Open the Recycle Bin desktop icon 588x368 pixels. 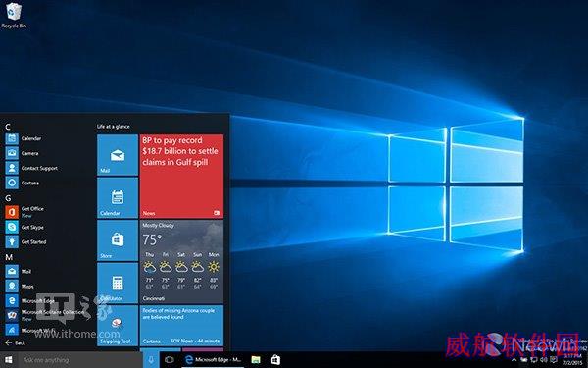click(x=14, y=15)
